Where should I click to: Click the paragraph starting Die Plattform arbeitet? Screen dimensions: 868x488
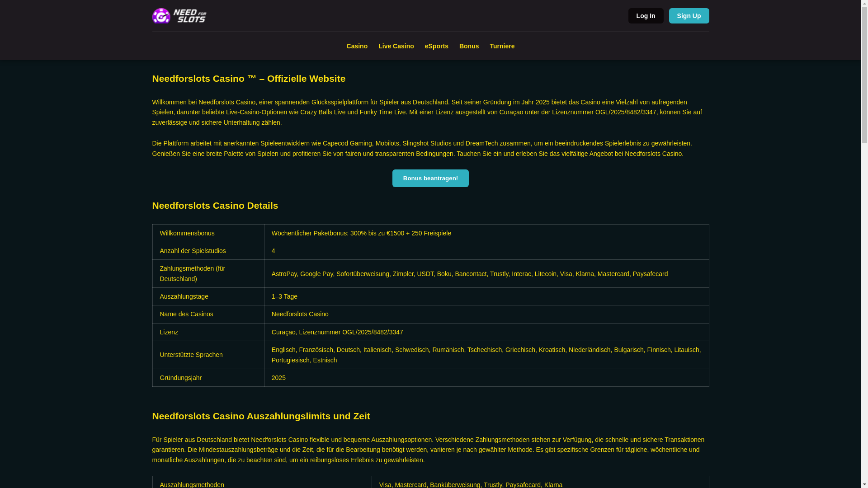(430, 149)
